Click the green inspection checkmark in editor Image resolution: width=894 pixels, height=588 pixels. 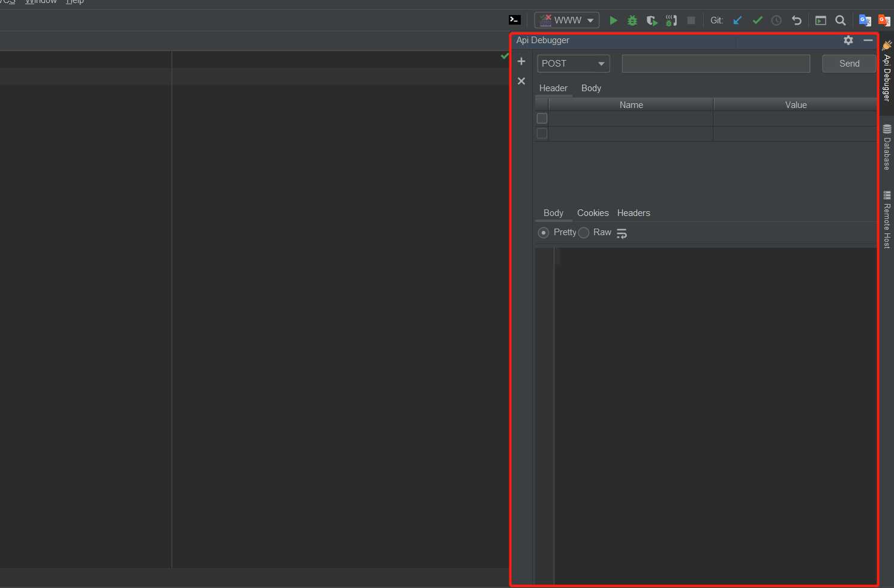505,56
